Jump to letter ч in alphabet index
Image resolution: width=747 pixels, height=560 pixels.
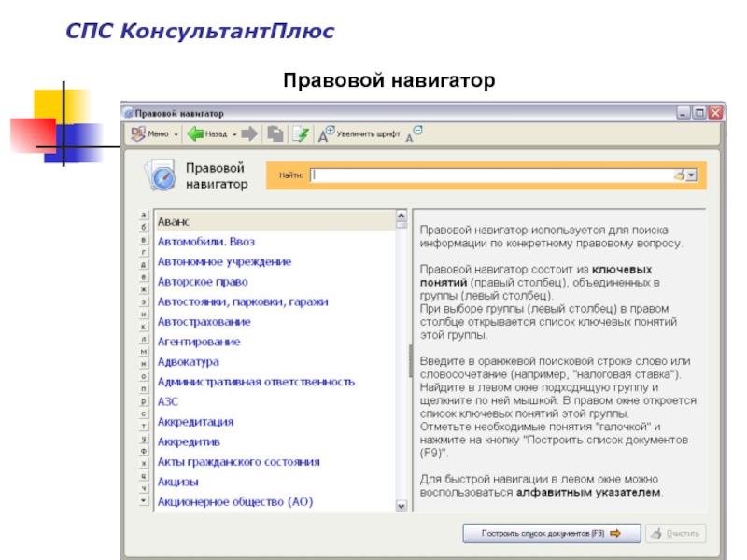(x=144, y=488)
